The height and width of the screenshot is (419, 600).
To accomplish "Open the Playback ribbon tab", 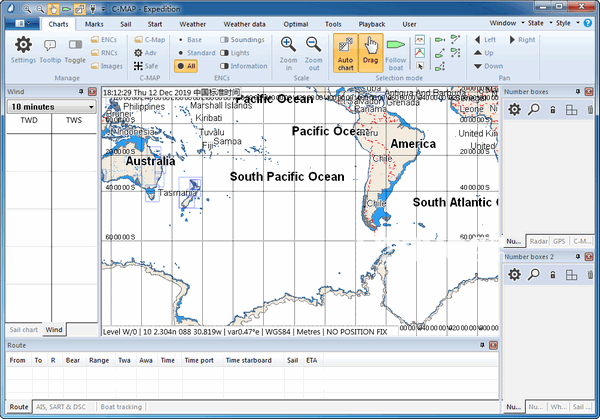I will coord(372,24).
